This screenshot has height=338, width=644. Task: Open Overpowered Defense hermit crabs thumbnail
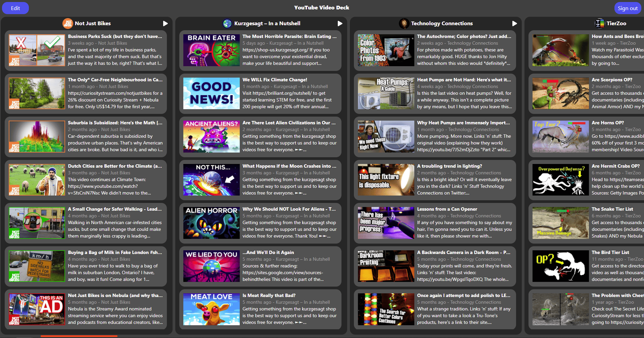pos(561,180)
